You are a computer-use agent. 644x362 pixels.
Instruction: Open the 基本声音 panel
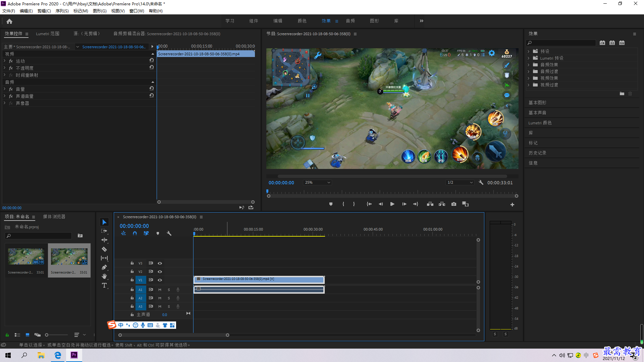point(537,113)
